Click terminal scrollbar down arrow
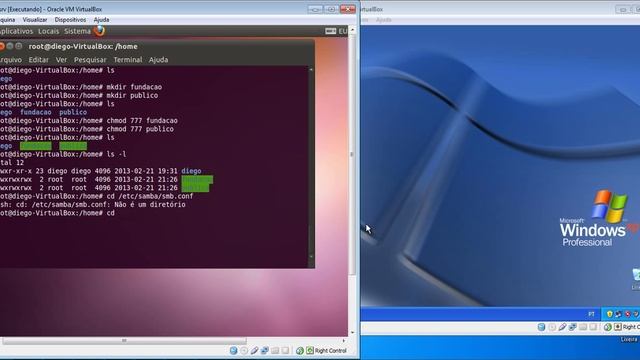The image size is (640, 360). coord(311,256)
